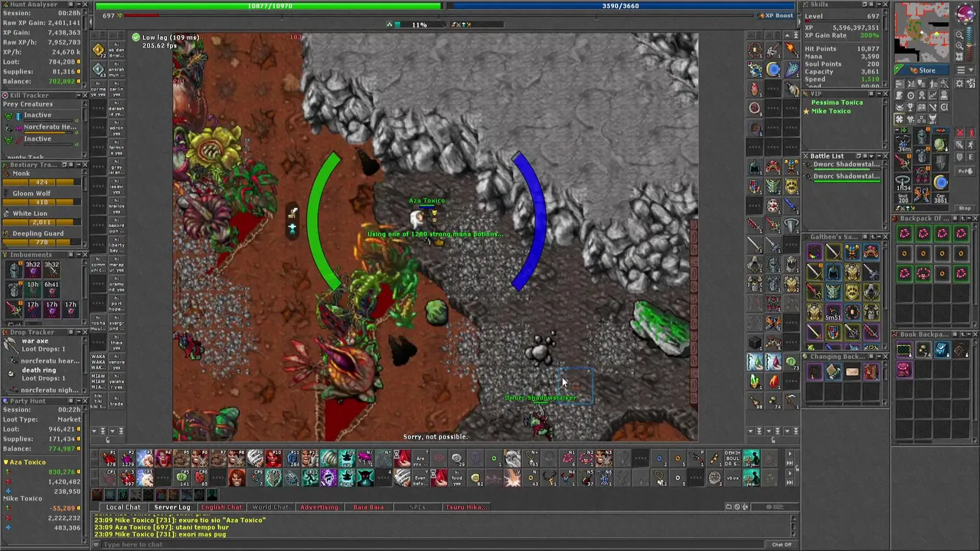Minimize the Skills panel
This screenshot has height=551, width=980.
tap(879, 5)
